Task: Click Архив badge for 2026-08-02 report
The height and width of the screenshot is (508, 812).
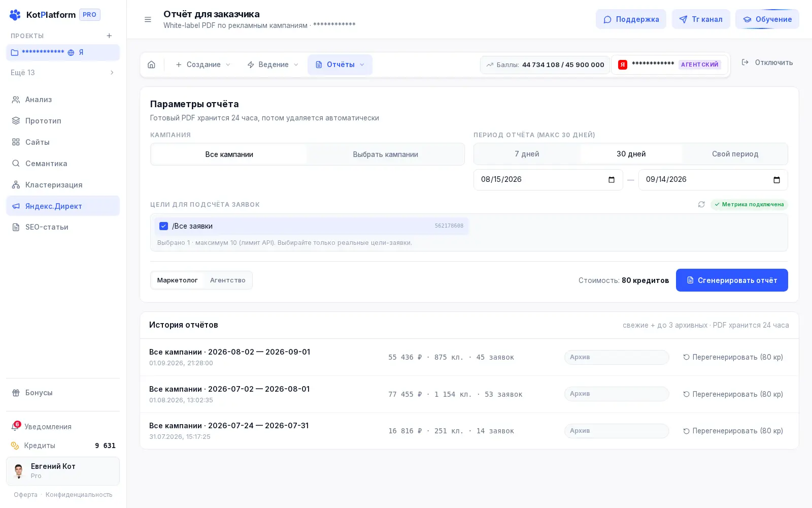Action: pyautogui.click(x=617, y=357)
